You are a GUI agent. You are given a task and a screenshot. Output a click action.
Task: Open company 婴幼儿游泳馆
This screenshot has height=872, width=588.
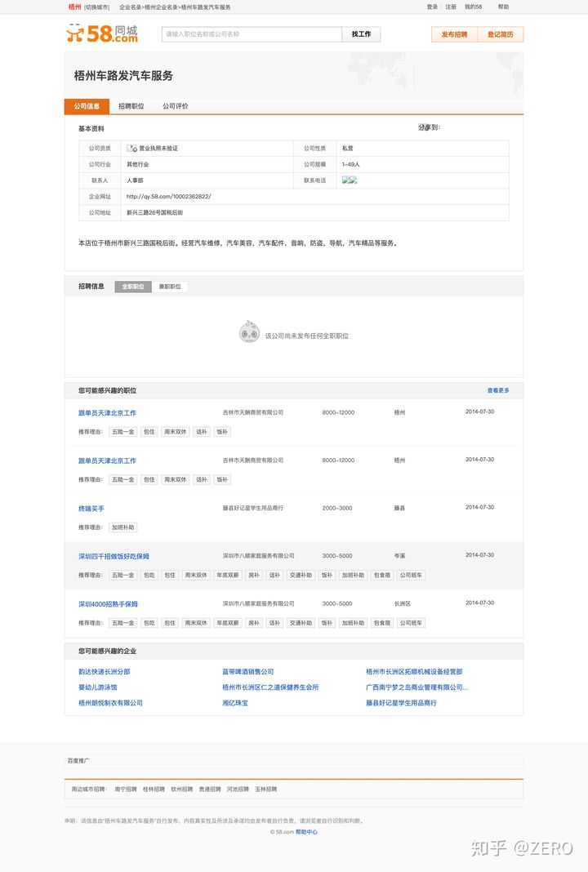(x=97, y=687)
